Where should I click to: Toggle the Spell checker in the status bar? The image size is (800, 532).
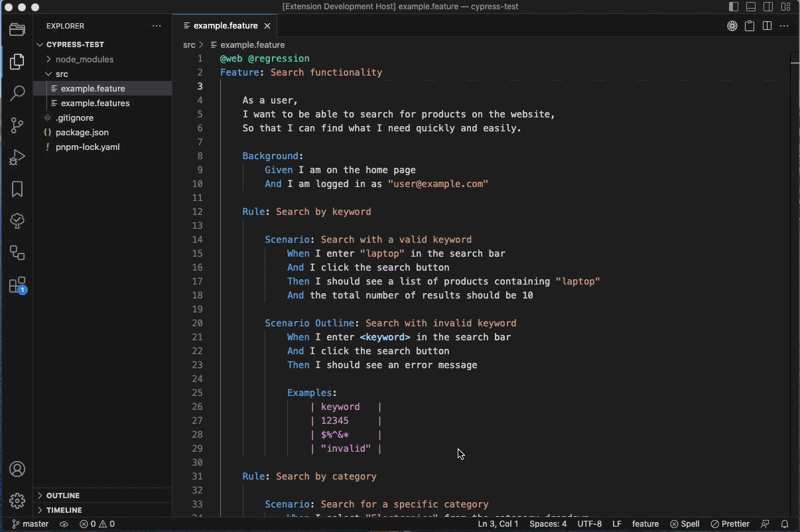[x=685, y=524]
